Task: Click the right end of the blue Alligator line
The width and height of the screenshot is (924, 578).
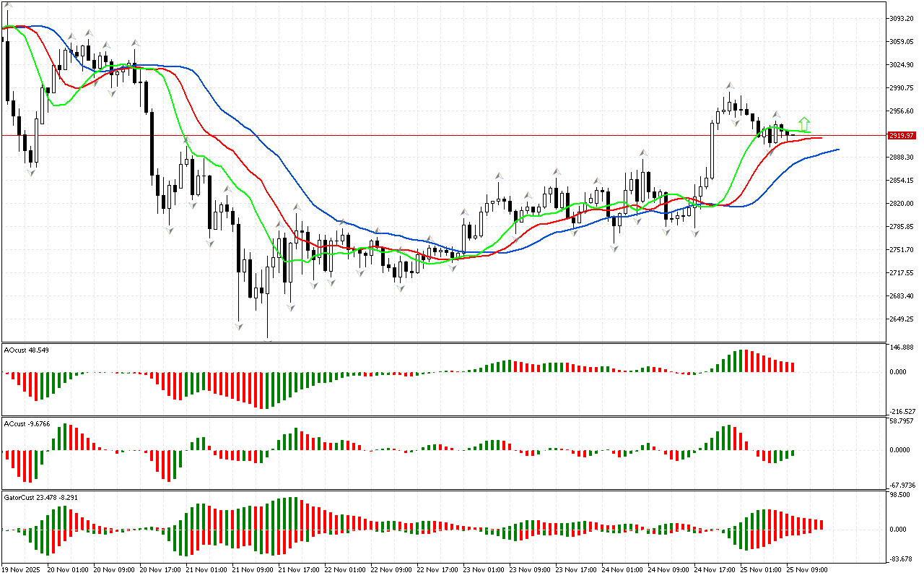Action: pyautogui.click(x=837, y=150)
